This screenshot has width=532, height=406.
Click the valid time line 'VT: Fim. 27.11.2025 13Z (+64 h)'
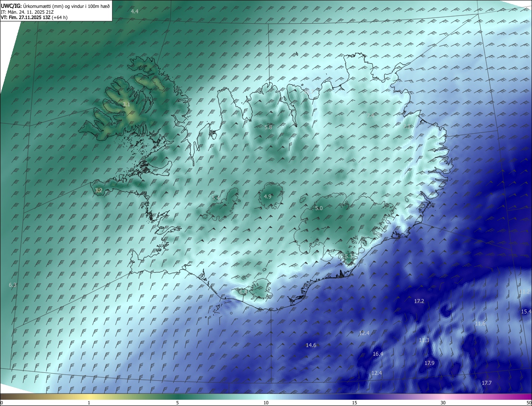coord(34,17)
